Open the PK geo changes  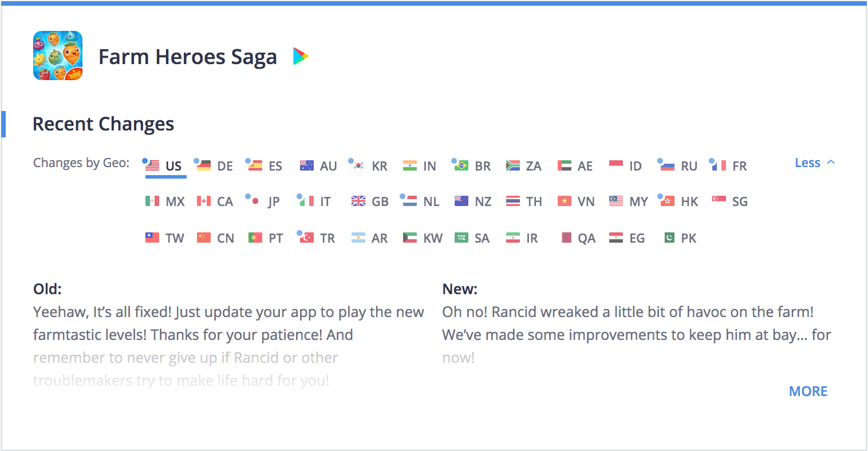(681, 238)
